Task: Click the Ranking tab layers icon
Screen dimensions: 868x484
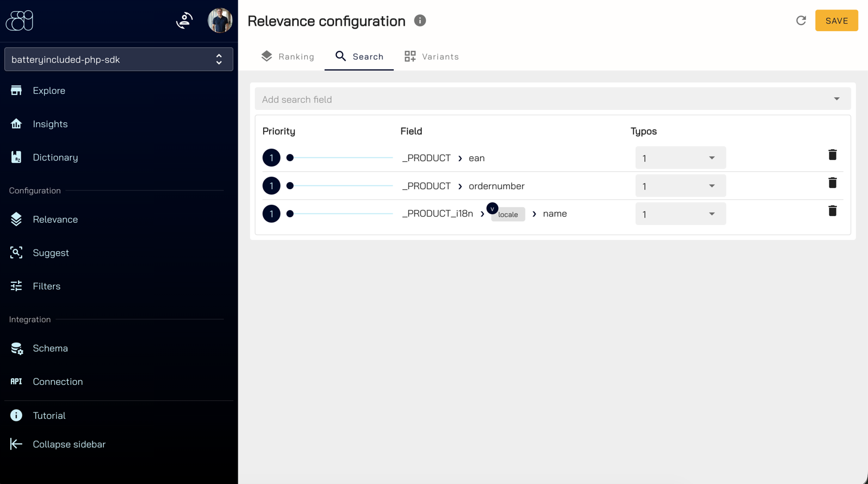Action: click(267, 56)
